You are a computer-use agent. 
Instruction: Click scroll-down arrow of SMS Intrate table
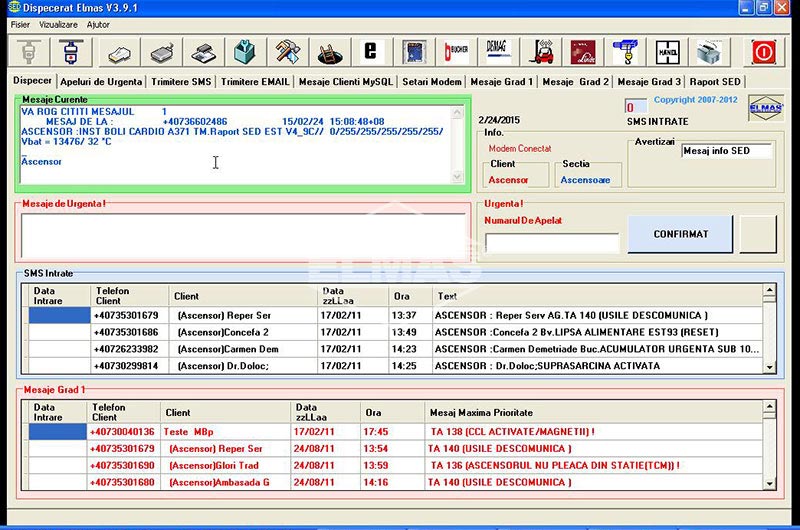[769, 367]
